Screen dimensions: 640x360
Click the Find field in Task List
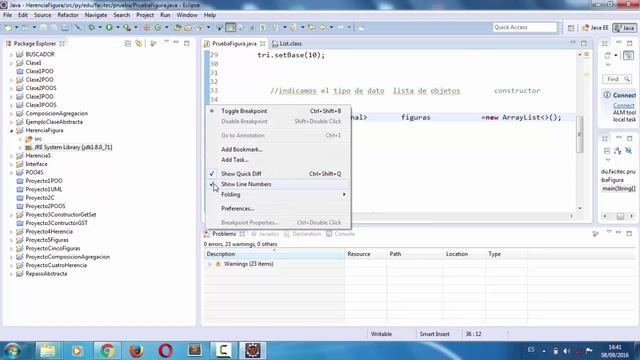pos(617,79)
